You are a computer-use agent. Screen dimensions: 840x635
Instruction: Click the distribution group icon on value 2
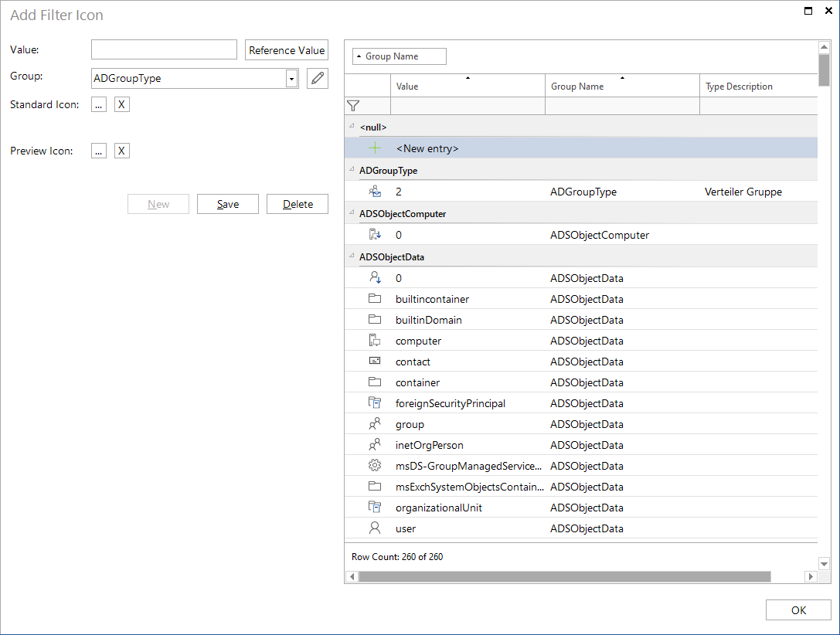coord(375,191)
